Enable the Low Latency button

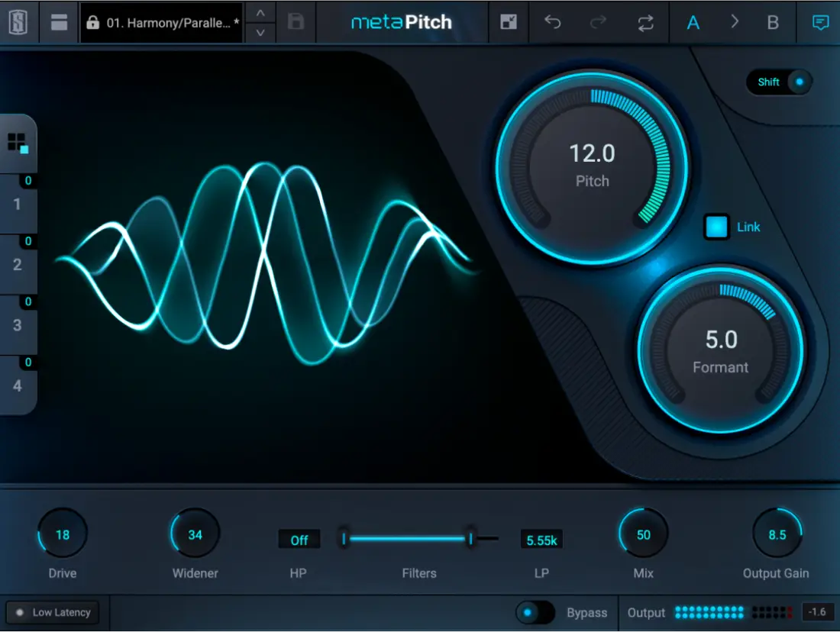(x=53, y=612)
